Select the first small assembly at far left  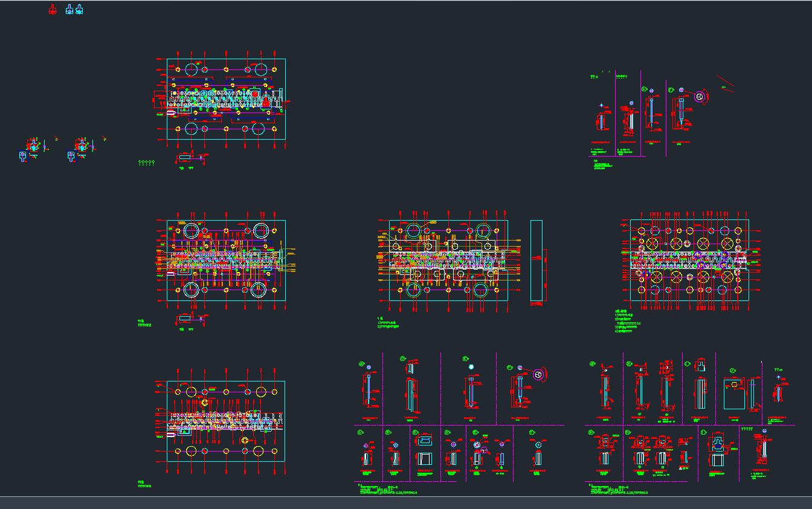coord(33,147)
